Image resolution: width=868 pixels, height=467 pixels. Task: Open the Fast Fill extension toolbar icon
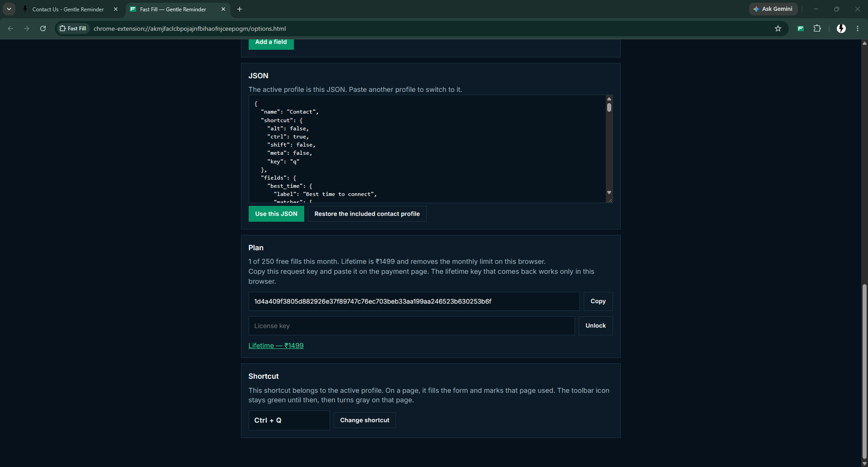pos(800,29)
